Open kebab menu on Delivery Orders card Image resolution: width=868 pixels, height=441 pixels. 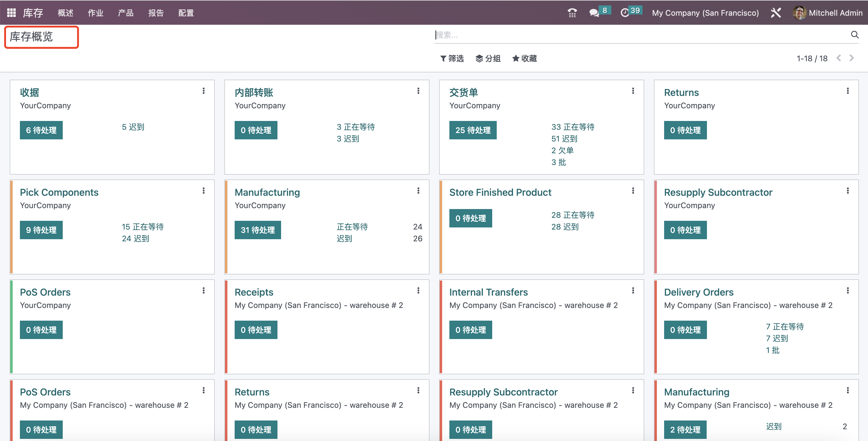coord(847,290)
